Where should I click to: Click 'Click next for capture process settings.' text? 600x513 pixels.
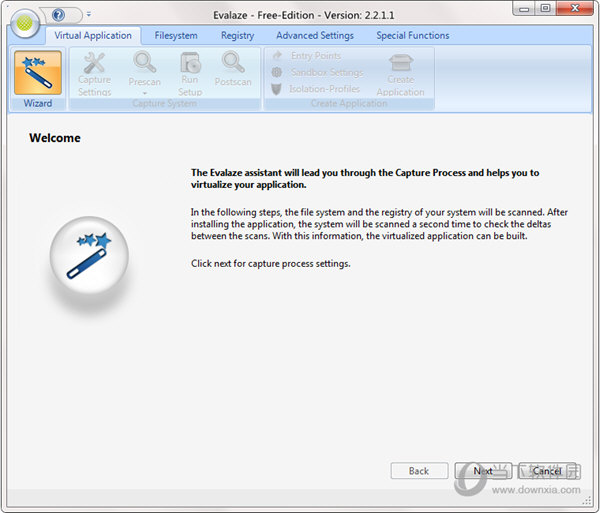coord(271,264)
